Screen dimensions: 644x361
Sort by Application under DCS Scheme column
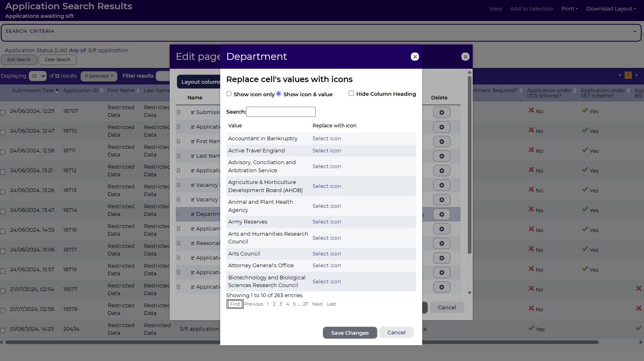tap(552, 93)
